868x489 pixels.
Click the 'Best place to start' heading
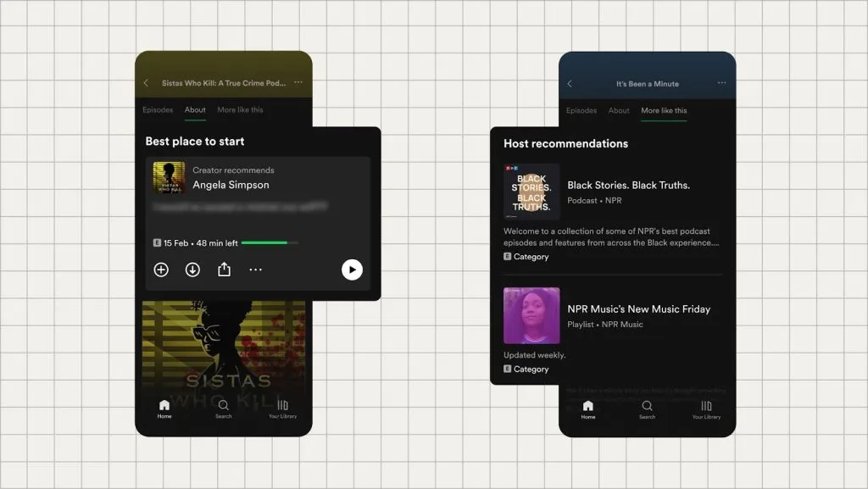[x=195, y=141]
